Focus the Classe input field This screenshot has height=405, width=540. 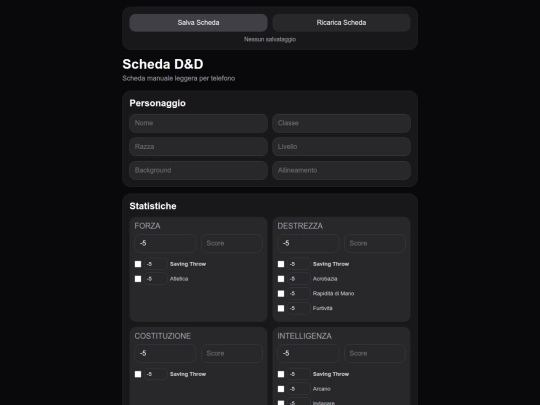click(x=341, y=123)
